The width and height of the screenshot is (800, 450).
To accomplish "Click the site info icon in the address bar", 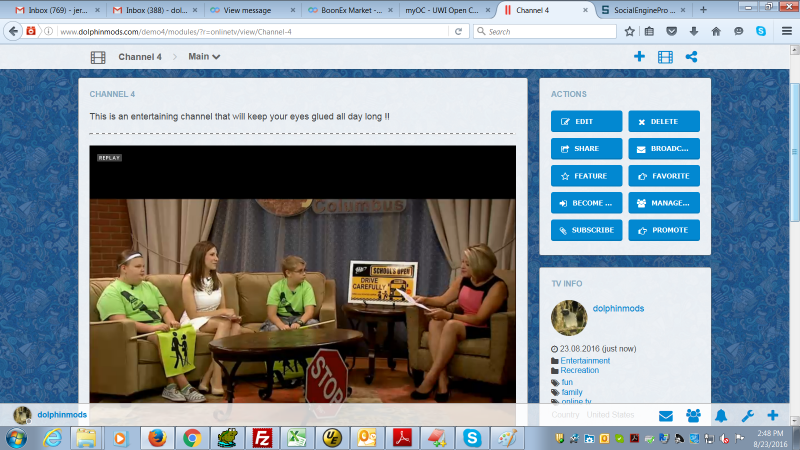I will [x=48, y=32].
